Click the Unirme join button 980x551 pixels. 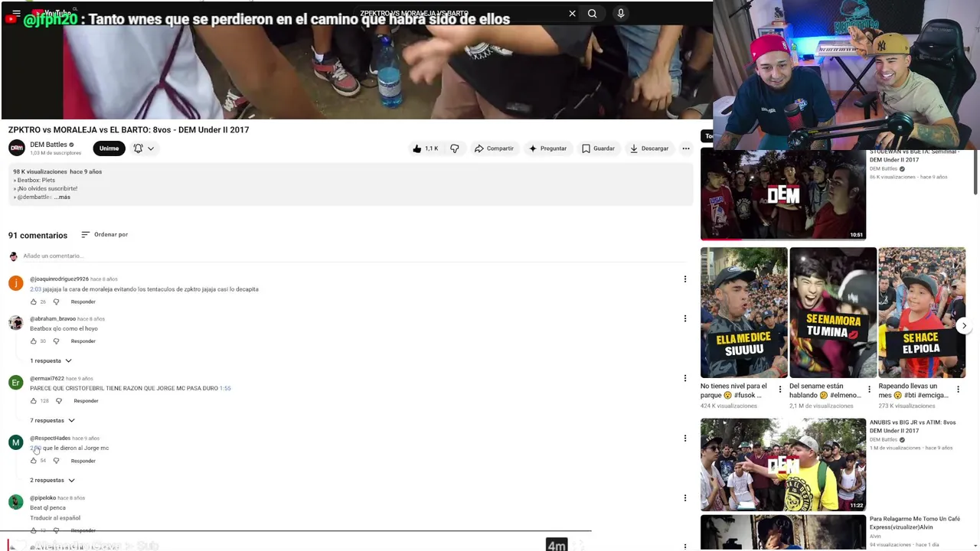tap(109, 148)
